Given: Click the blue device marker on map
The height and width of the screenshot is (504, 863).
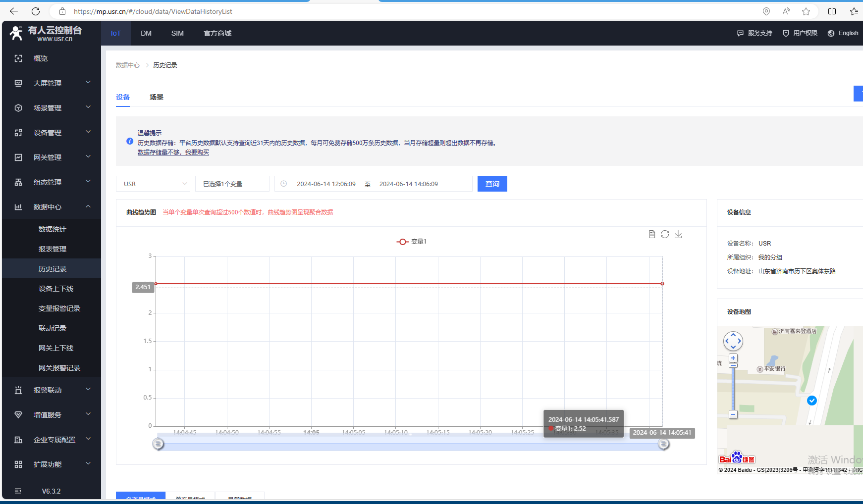Looking at the screenshot, I should pos(811,401).
